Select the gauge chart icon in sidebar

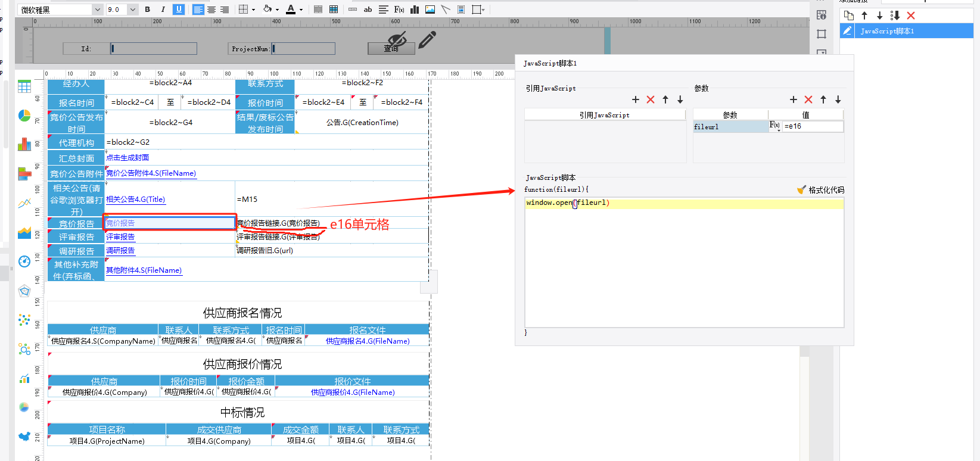point(24,261)
